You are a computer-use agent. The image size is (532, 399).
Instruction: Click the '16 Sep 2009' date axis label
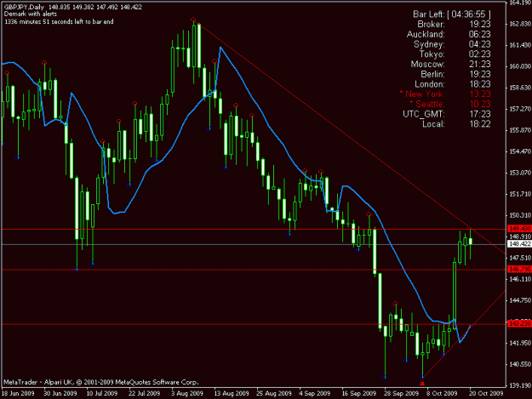359,394
